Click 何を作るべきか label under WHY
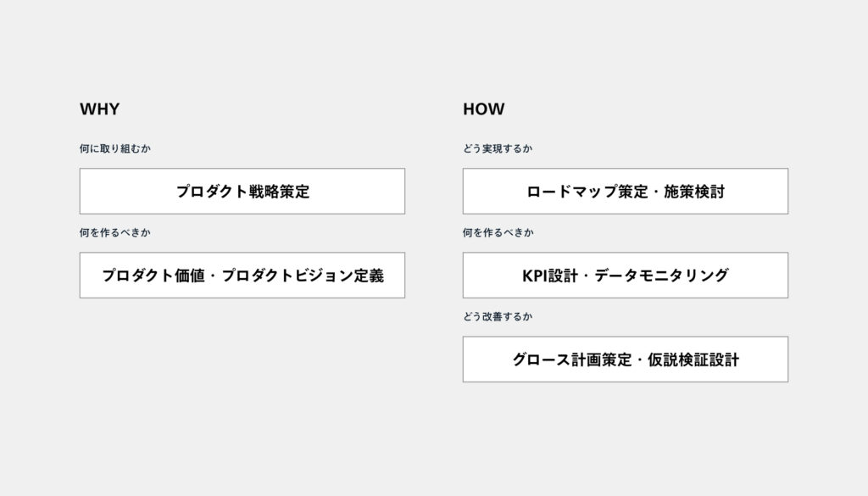 [x=115, y=232]
